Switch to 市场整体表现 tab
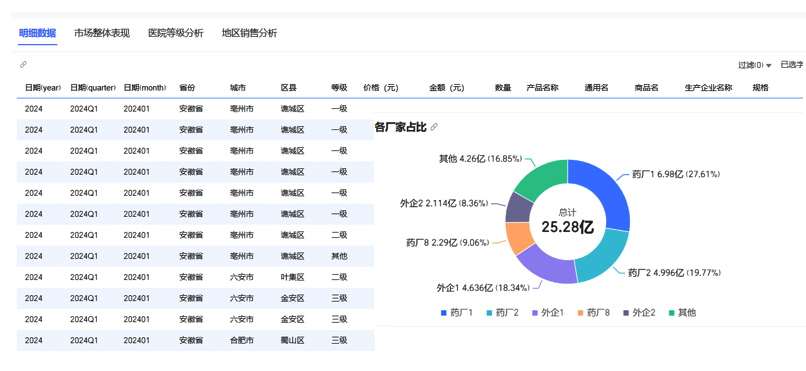 (102, 33)
